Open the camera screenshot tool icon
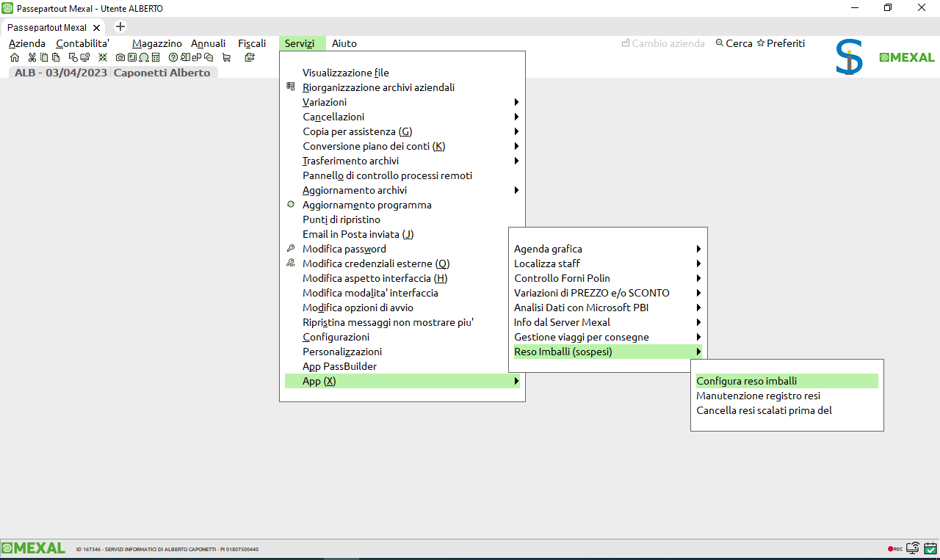Image resolution: width=940 pixels, height=560 pixels. click(120, 57)
